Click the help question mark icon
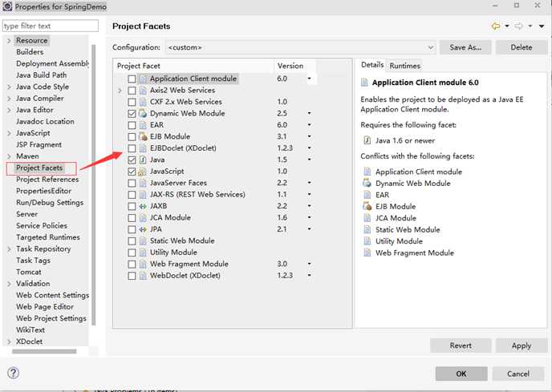 tap(14, 373)
